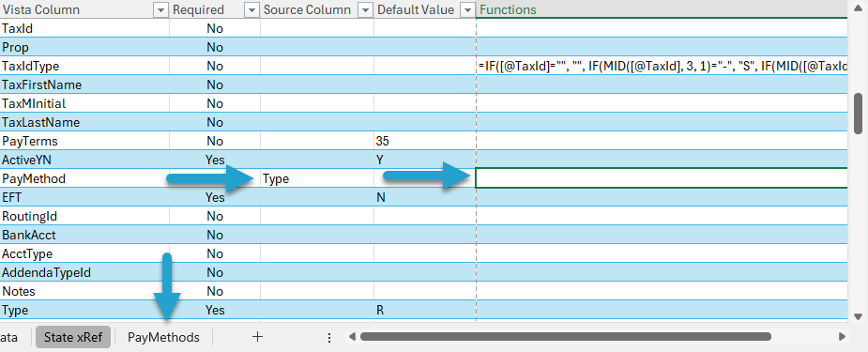This screenshot has height=352, width=868.
Task: Click the horizontal scrollbar right arrow
Action: point(842,336)
